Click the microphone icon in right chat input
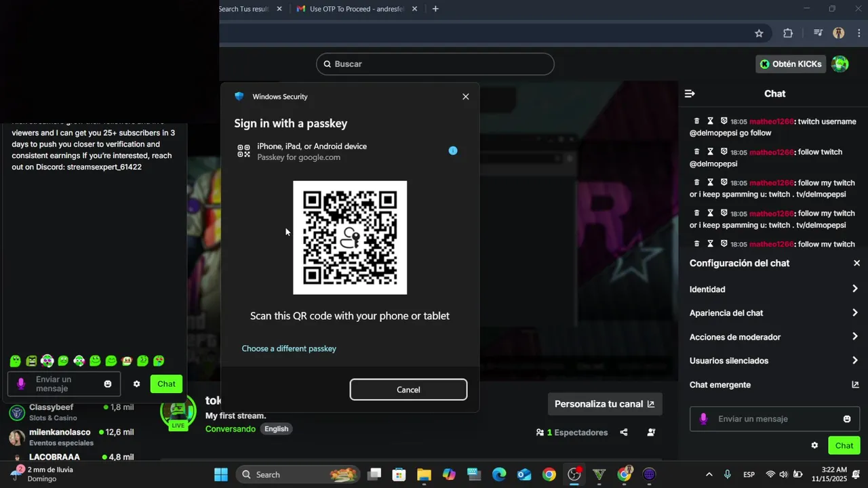The image size is (868, 488). tap(703, 419)
